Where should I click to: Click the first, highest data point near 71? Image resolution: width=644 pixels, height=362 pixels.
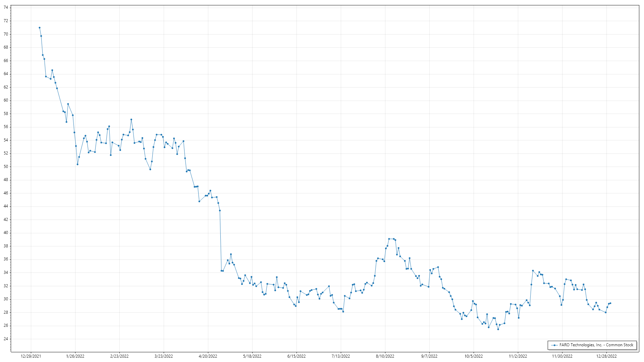point(40,28)
